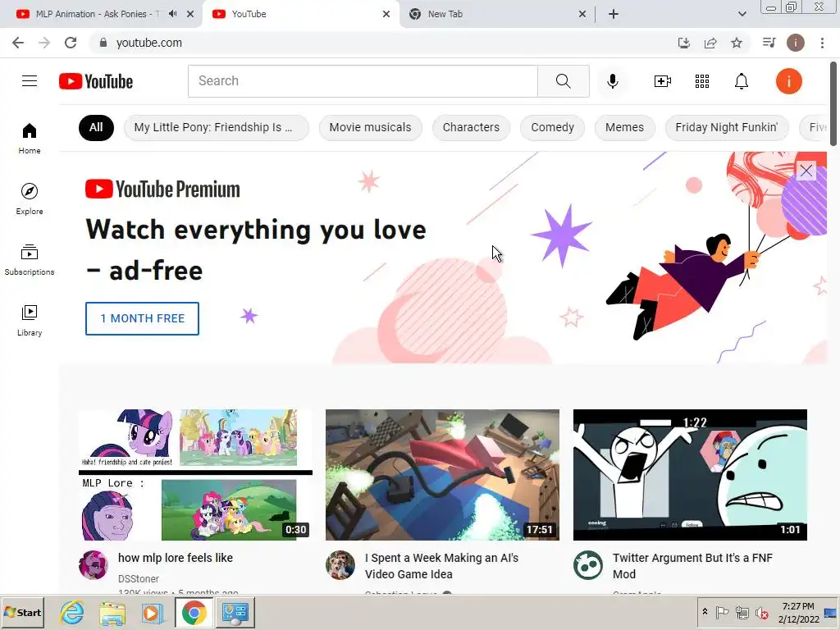Open Chrome three-dot menu
The width and height of the screenshot is (840, 630).
pos(822,43)
